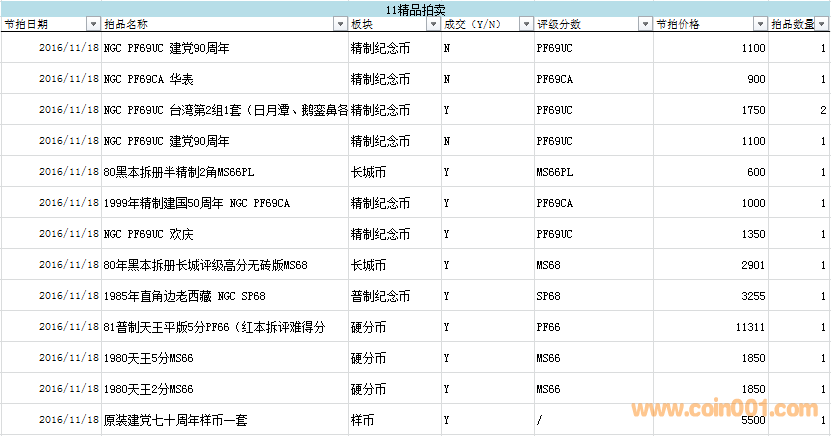Expand the 评级分数 column filter arrow

(x=643, y=23)
